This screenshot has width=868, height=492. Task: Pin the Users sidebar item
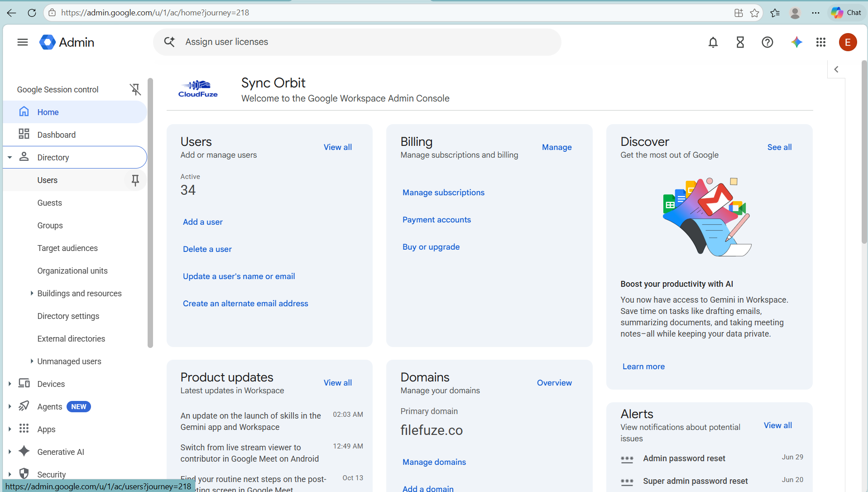[x=135, y=180]
